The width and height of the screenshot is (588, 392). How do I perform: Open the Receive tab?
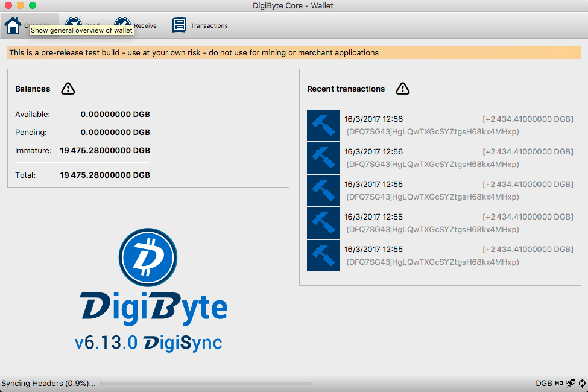tap(136, 25)
